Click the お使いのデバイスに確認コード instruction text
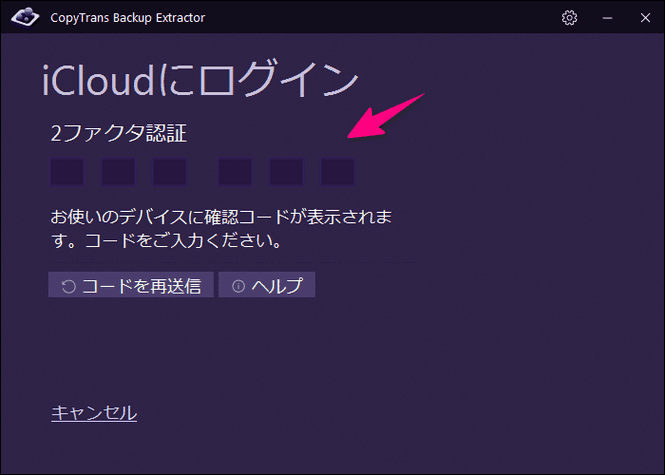The image size is (665, 475). [221, 229]
